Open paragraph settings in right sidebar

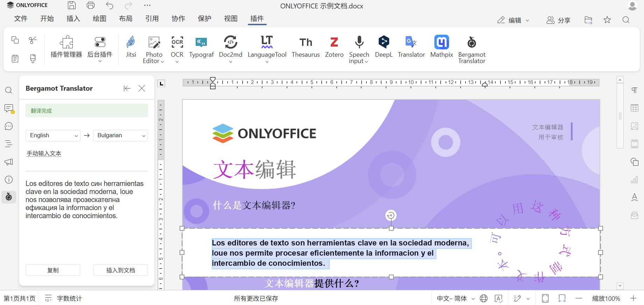[x=634, y=90]
